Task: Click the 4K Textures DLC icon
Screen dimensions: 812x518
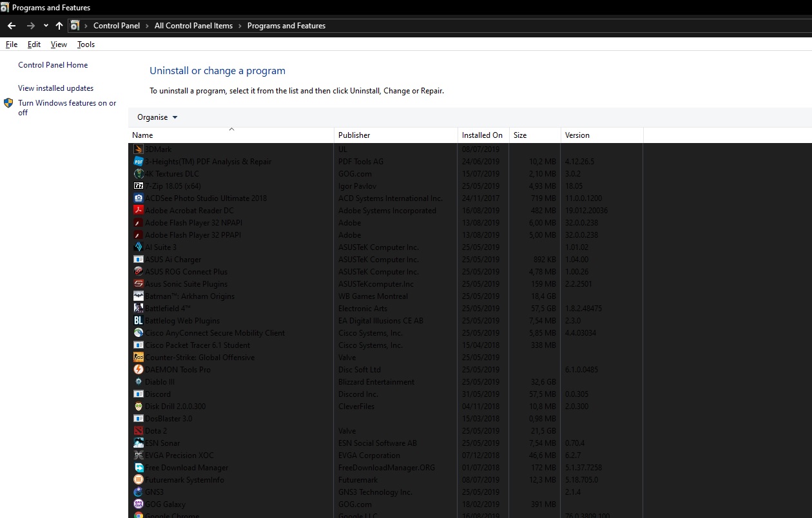Action: (x=139, y=173)
